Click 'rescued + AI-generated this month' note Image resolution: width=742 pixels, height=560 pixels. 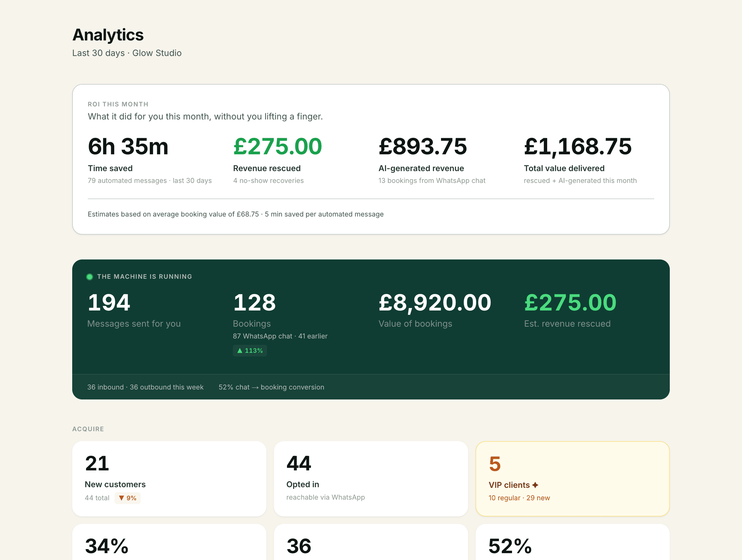[580, 180]
